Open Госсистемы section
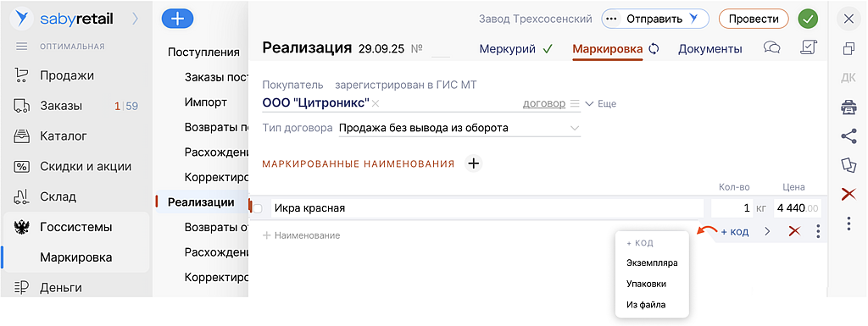 (x=76, y=227)
